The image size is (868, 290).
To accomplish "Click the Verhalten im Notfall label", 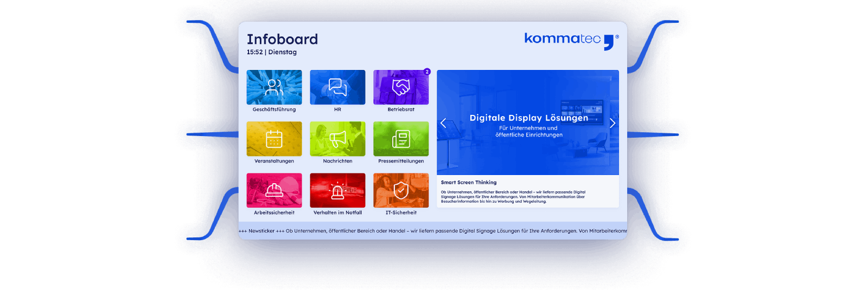I will pos(337,212).
